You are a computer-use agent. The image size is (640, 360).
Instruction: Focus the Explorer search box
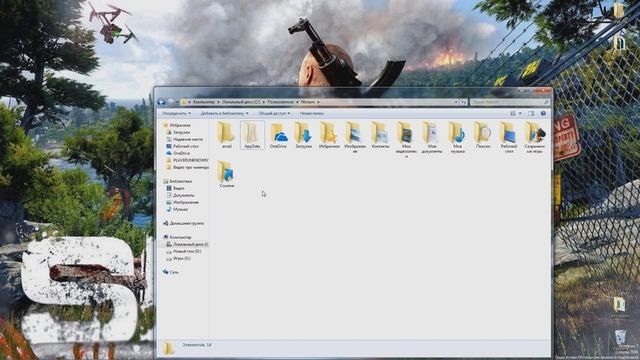[x=510, y=102]
